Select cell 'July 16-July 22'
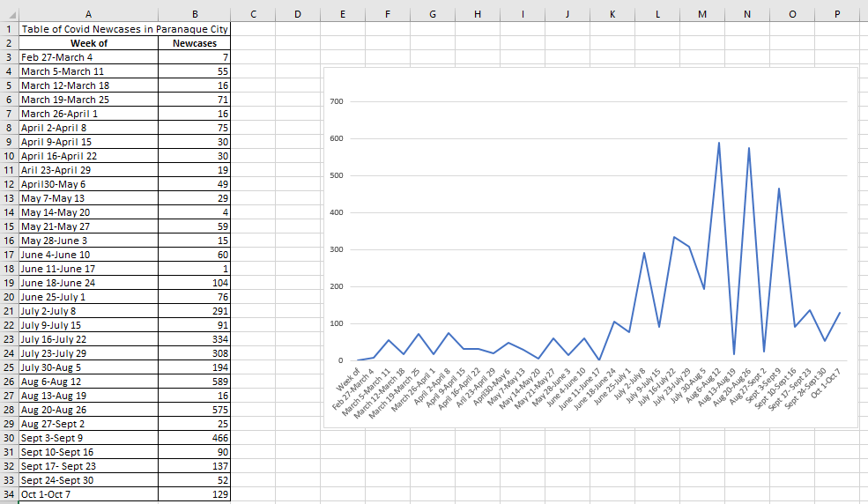868x504 pixels. click(x=89, y=339)
